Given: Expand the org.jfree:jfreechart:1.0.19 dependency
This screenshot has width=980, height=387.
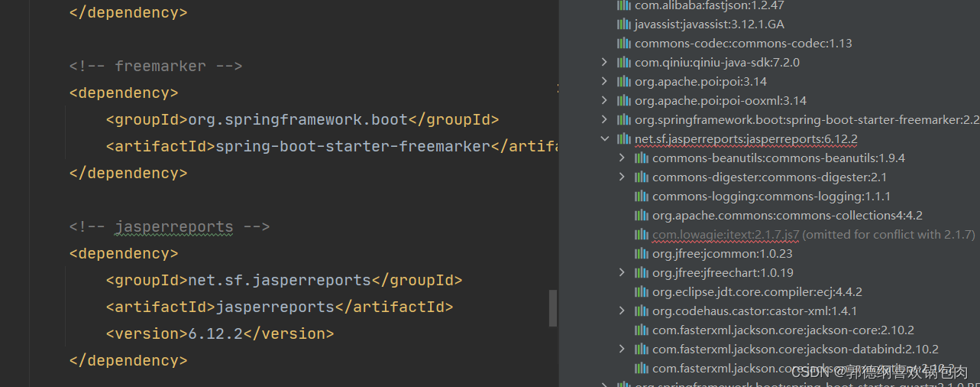Looking at the screenshot, I should (x=622, y=272).
